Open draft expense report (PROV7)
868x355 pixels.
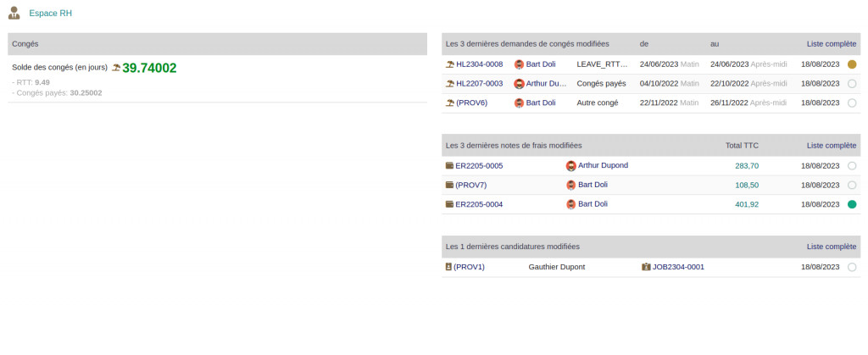point(471,186)
